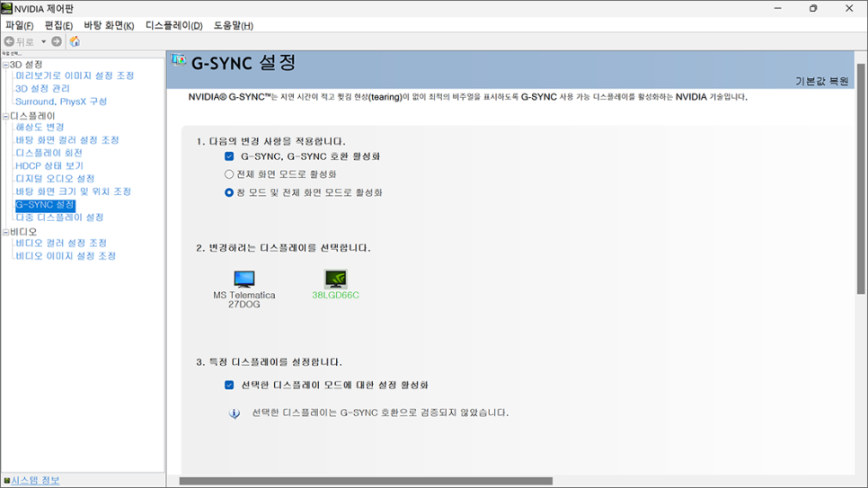
Task: Click the 시스템 정보 icon at bottom left
Action: [6, 481]
